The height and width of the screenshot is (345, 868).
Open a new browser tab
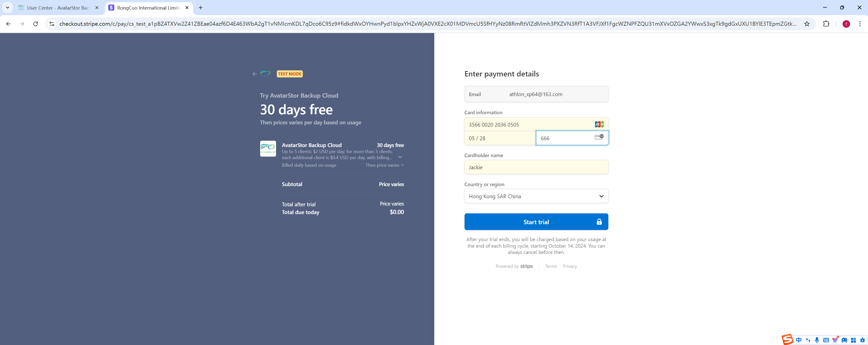[x=201, y=8]
